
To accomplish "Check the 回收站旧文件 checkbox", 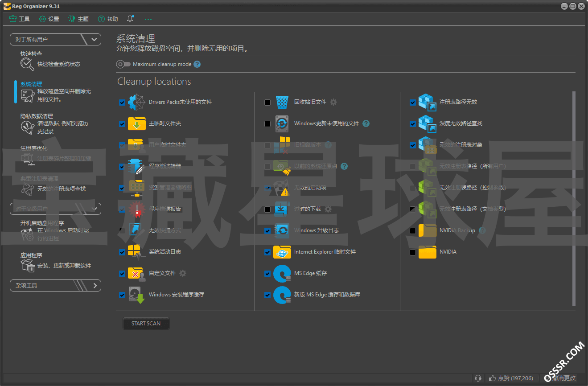I will [x=267, y=103].
